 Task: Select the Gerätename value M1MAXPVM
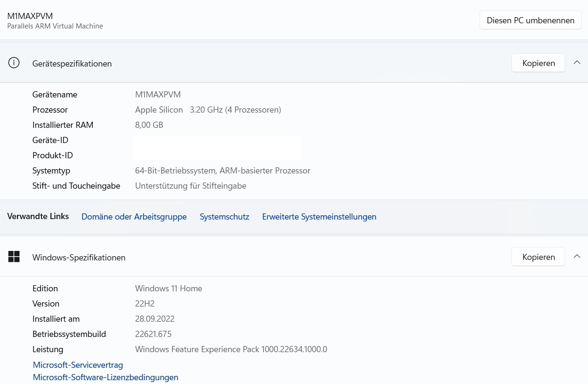tap(158, 95)
